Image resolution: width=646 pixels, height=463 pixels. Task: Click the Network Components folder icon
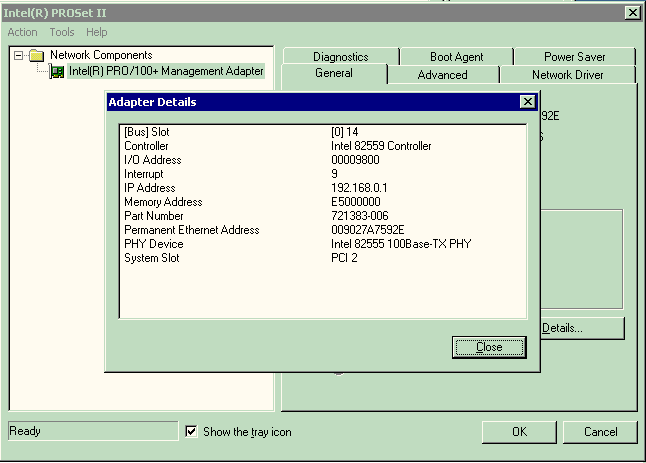[x=37, y=55]
